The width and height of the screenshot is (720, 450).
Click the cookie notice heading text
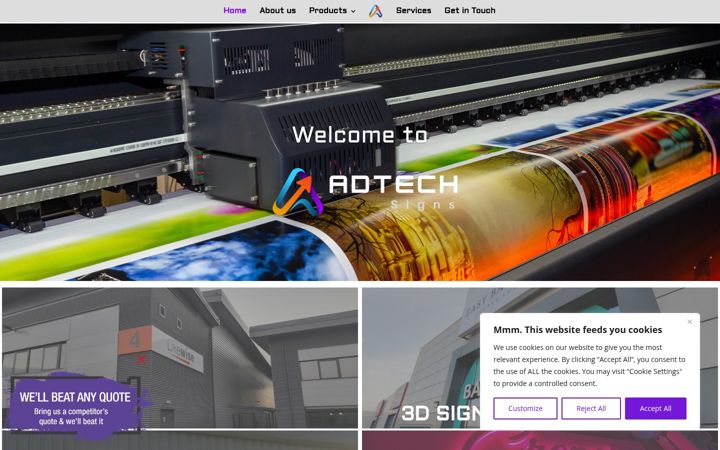coord(577,330)
